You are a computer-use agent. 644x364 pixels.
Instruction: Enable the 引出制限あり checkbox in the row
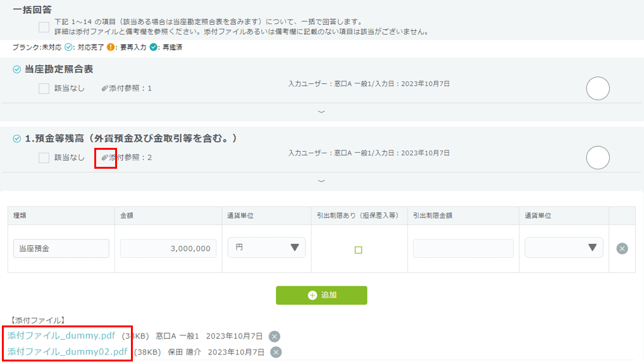click(358, 250)
